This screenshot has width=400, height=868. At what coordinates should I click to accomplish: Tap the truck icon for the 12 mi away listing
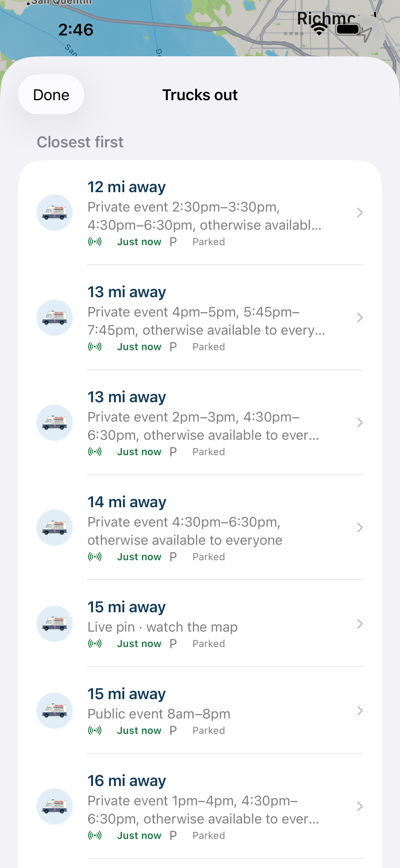(54, 213)
